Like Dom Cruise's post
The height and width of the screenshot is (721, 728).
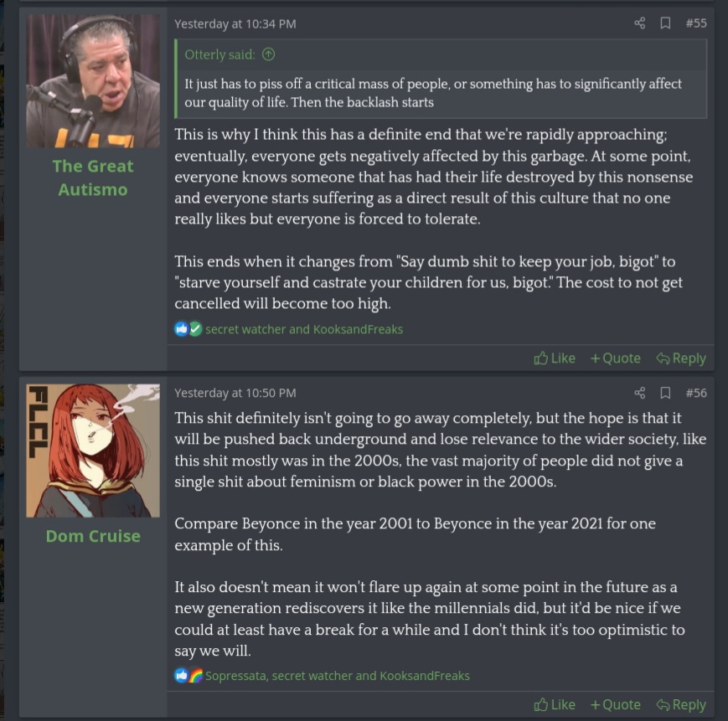[555, 704]
